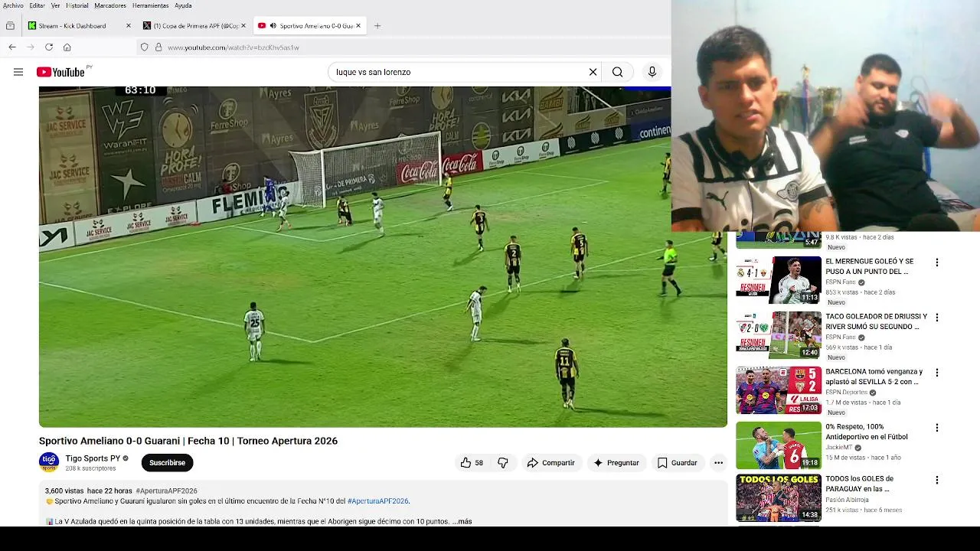The height and width of the screenshot is (551, 980).
Task: Open options for TACO GOLEADOR DE DRIUSSI video
Action: click(937, 318)
